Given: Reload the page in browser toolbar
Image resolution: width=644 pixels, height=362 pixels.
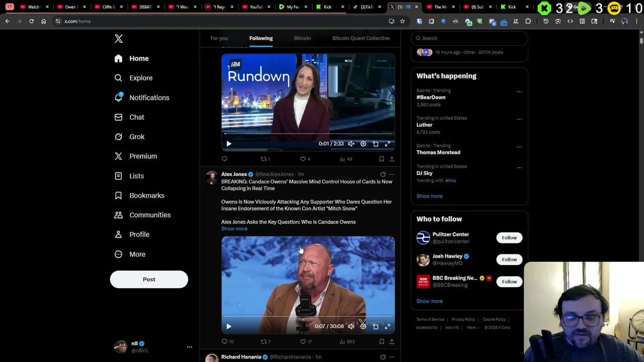Looking at the screenshot, I should pos(31,21).
